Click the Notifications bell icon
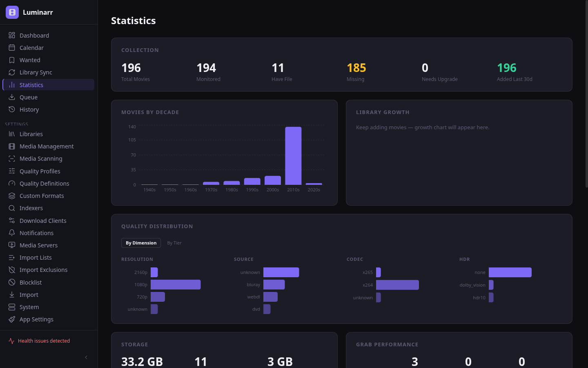The image size is (588, 368). pos(11,233)
